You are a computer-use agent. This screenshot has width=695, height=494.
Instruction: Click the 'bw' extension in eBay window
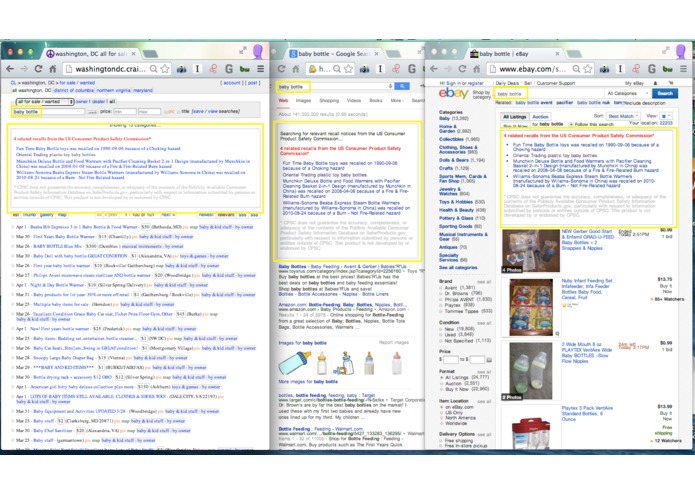pyautogui.click(x=668, y=69)
